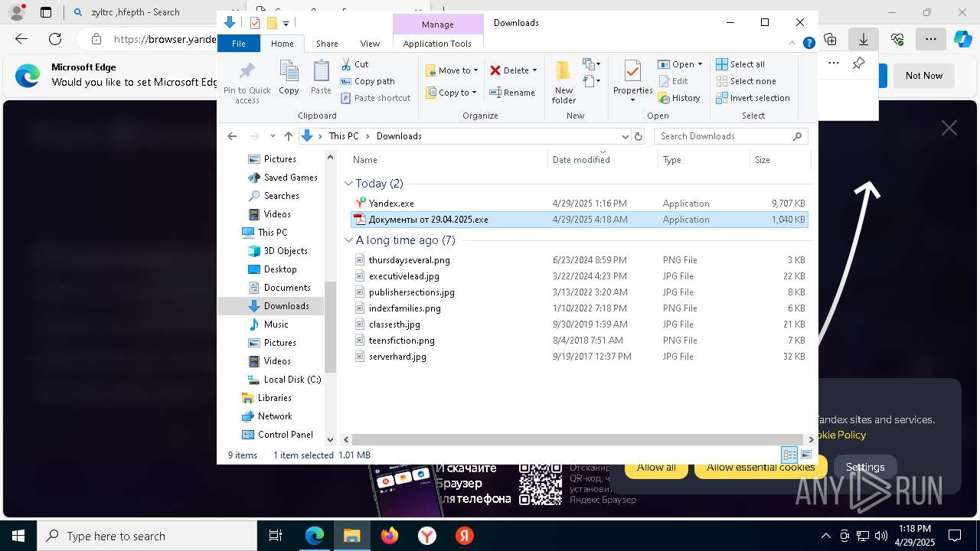Open address bar history dropdown

(625, 136)
